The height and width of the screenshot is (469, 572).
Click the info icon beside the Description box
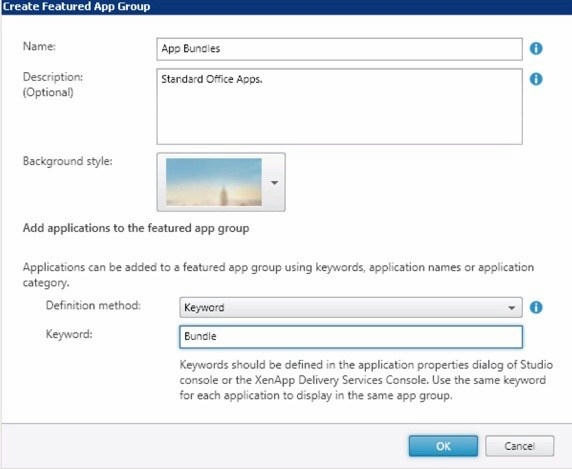(x=536, y=79)
